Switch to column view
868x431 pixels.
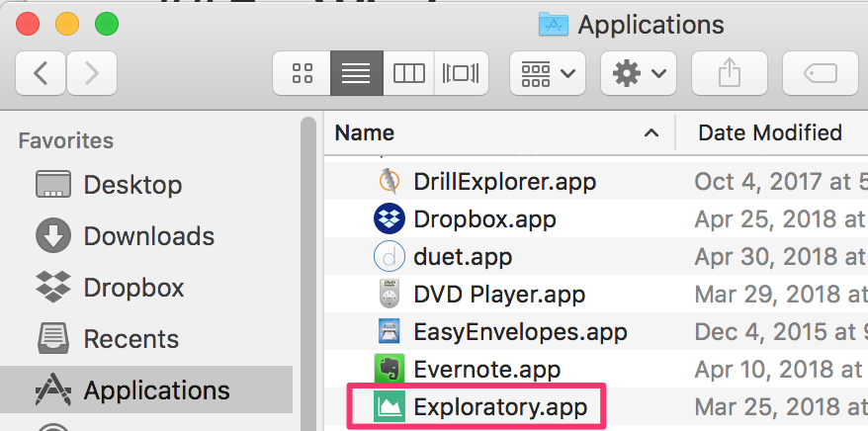[408, 73]
